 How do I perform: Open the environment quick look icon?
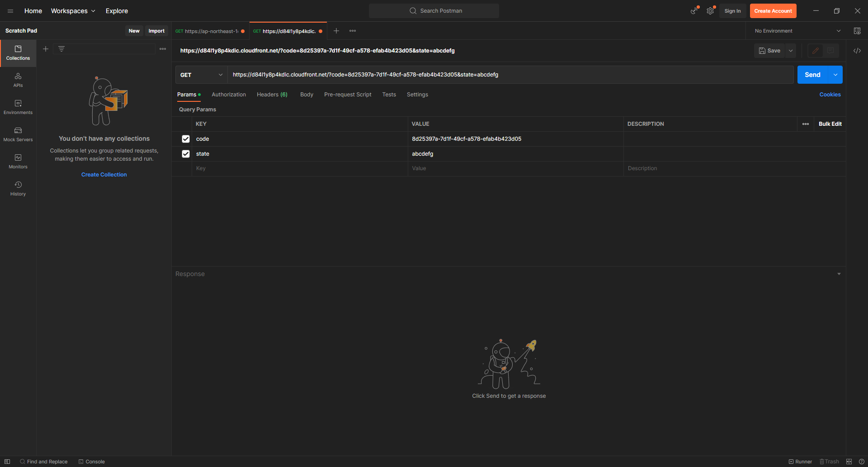(857, 31)
